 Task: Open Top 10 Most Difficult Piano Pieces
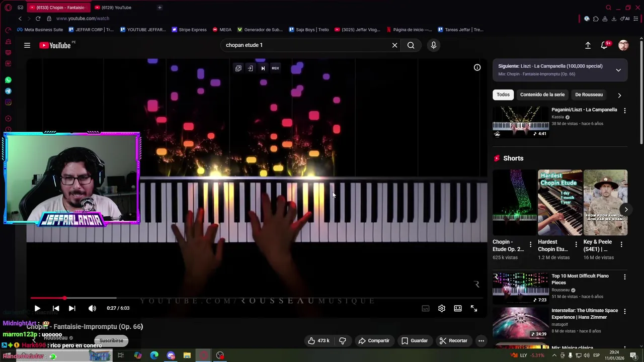(x=521, y=288)
